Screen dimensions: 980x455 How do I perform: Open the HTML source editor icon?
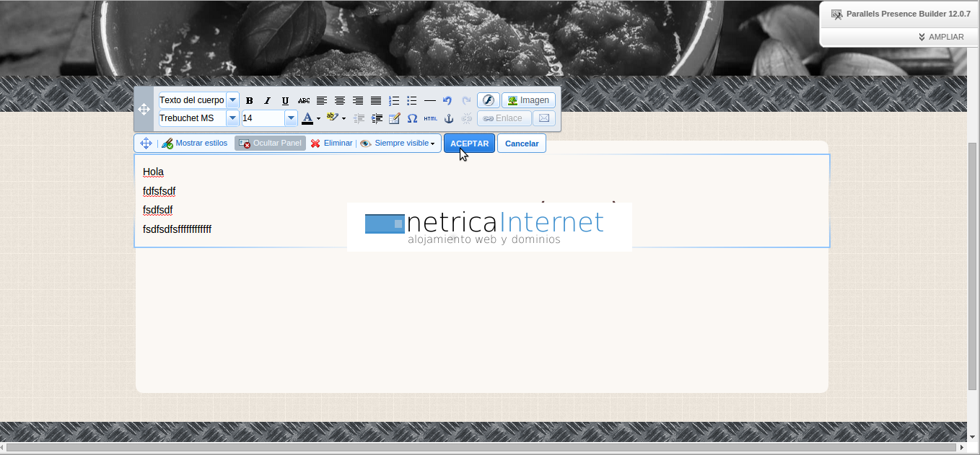point(430,118)
